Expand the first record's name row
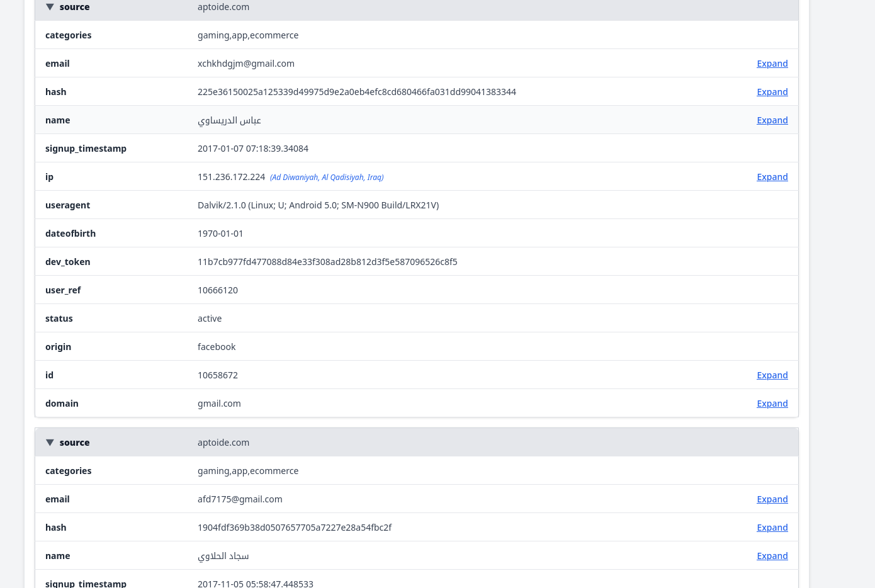This screenshot has width=875, height=588. coord(772,120)
